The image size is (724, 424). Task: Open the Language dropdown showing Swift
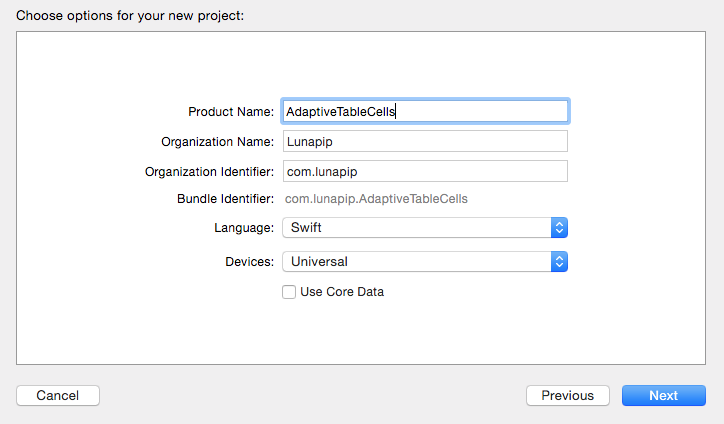point(425,228)
